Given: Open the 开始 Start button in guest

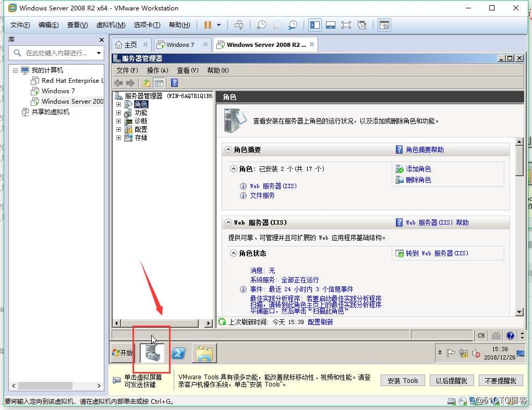Looking at the screenshot, I should [123, 353].
